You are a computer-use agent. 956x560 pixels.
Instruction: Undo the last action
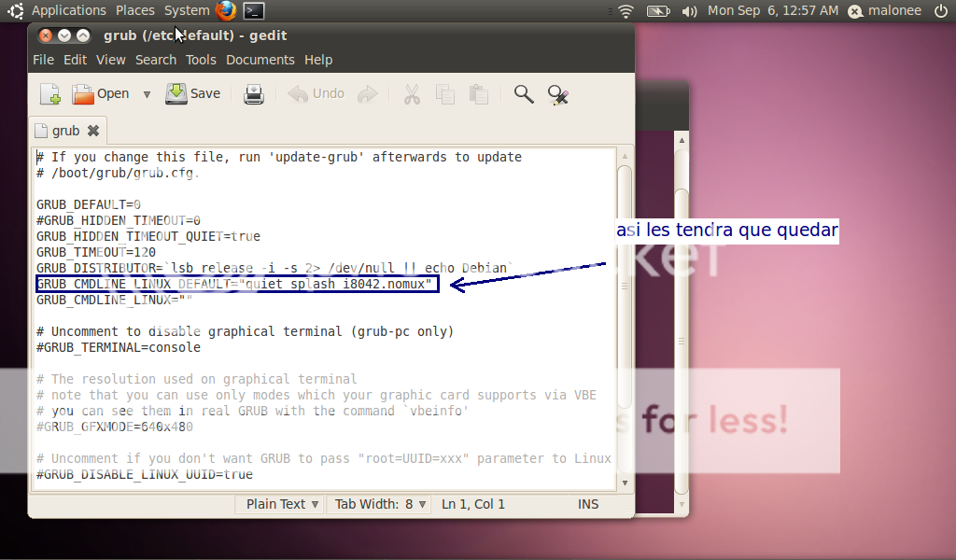[x=316, y=94]
